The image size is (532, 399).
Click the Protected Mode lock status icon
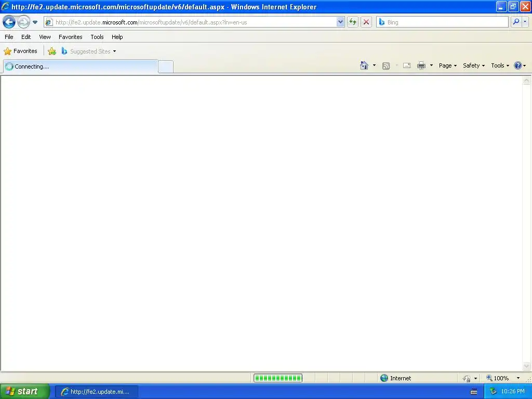coord(467,378)
